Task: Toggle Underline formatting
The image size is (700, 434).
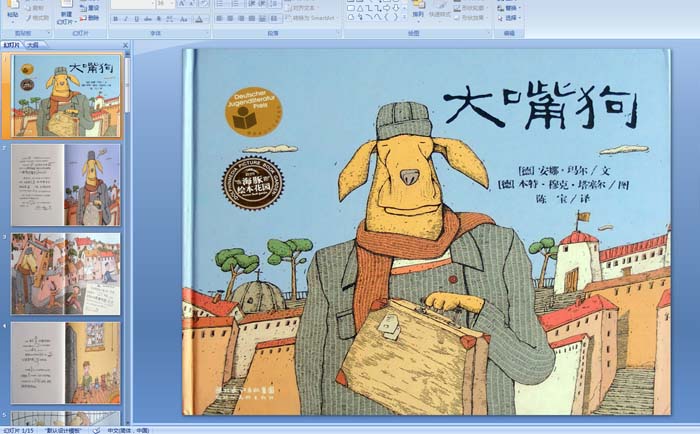Action: point(137,19)
